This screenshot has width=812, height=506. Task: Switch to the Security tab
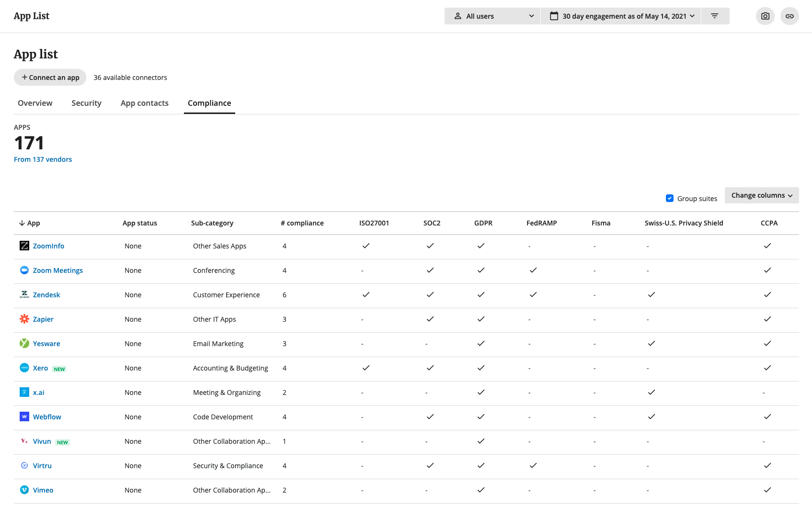pyautogui.click(x=87, y=103)
